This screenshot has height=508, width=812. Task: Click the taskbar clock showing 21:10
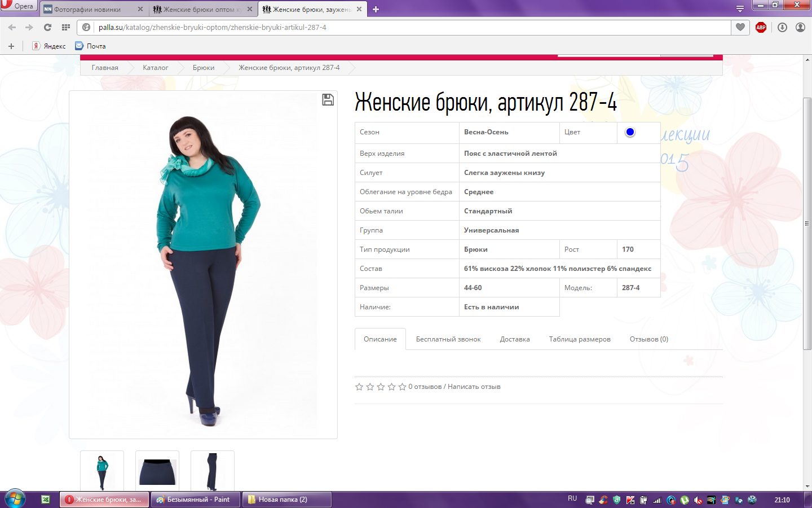pyautogui.click(x=782, y=500)
